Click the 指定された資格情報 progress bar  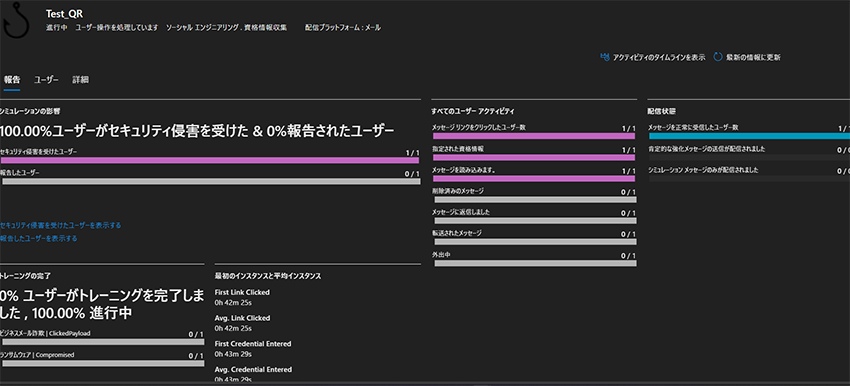(x=534, y=157)
